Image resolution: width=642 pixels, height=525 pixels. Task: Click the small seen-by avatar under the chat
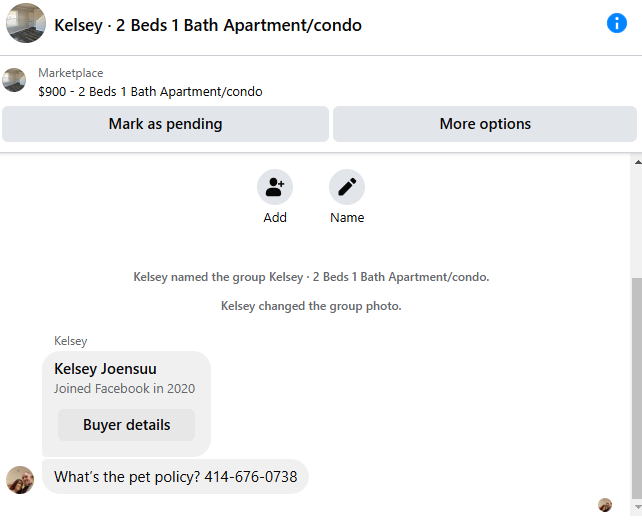tap(604, 505)
